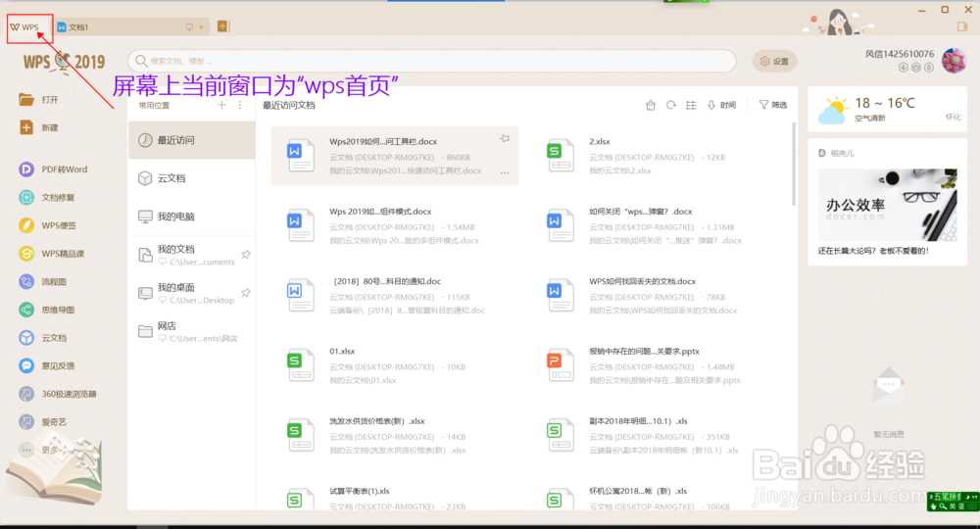Click message icon on 文档1 tab

[189, 26]
